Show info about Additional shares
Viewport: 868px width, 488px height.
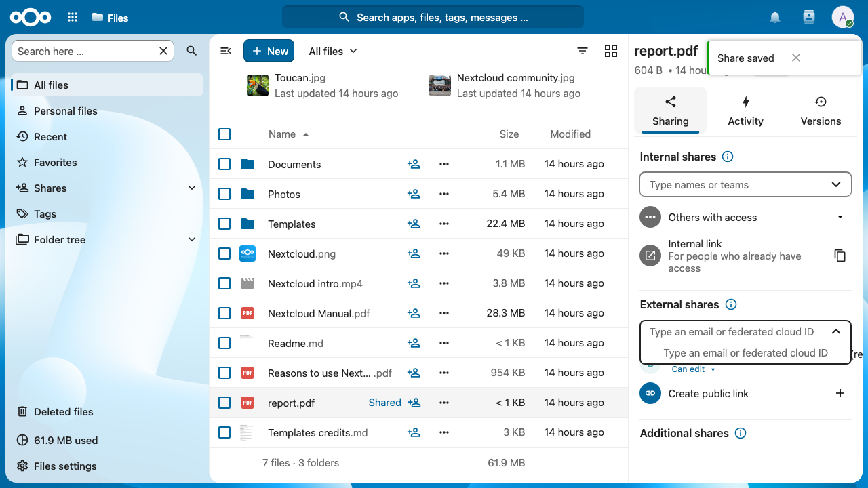coord(741,433)
